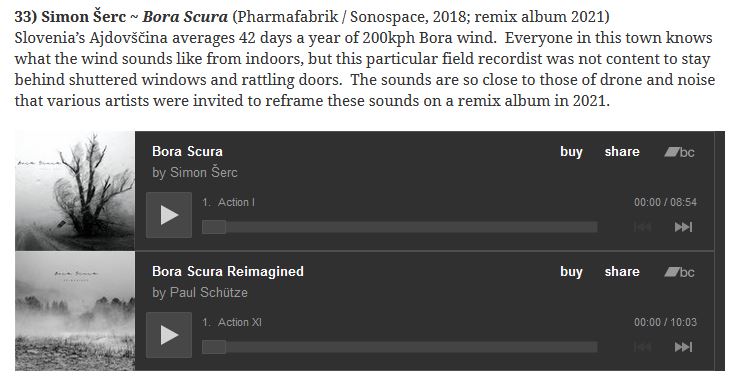This screenshot has width=737, height=385.
Task: Seek within the Action I progress bar
Action: pos(400,227)
